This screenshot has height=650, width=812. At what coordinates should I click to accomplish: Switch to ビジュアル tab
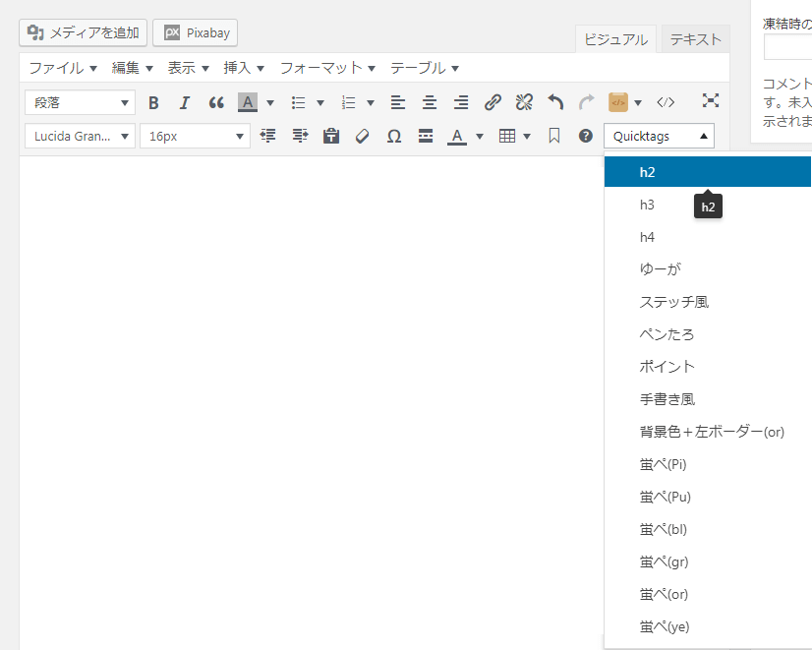pyautogui.click(x=615, y=39)
